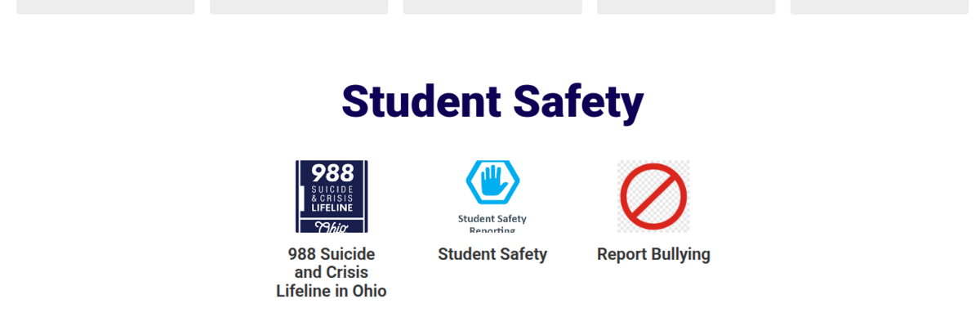Select the word Safety in the main heading
Viewport: 980px width, 317px height.
click(578, 102)
